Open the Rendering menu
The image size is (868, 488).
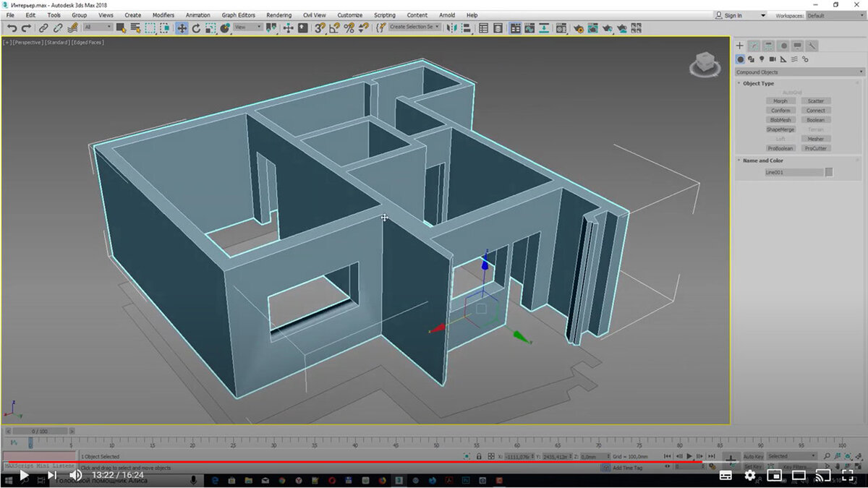(278, 15)
